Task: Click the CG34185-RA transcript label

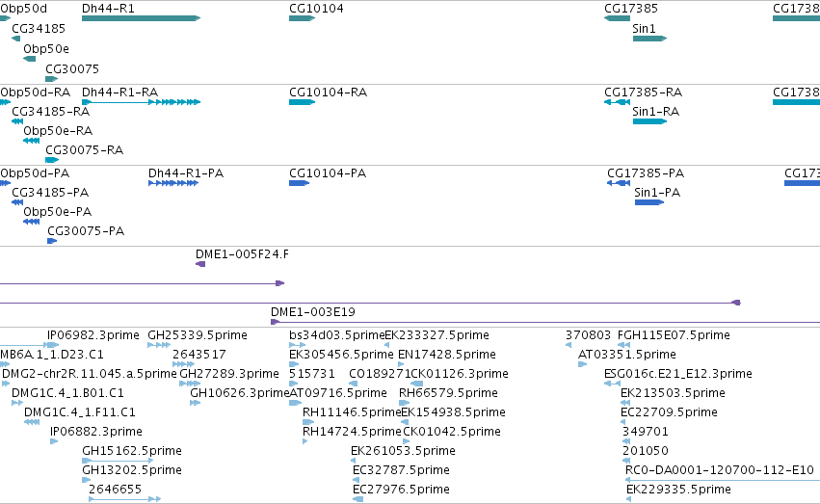Action: [51, 112]
